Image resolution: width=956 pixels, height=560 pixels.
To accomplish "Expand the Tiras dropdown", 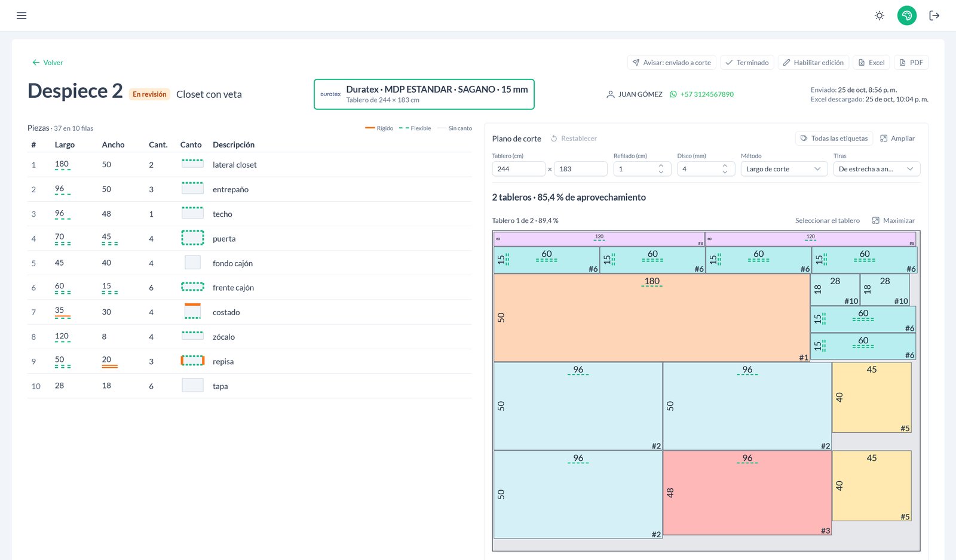I will click(x=877, y=169).
